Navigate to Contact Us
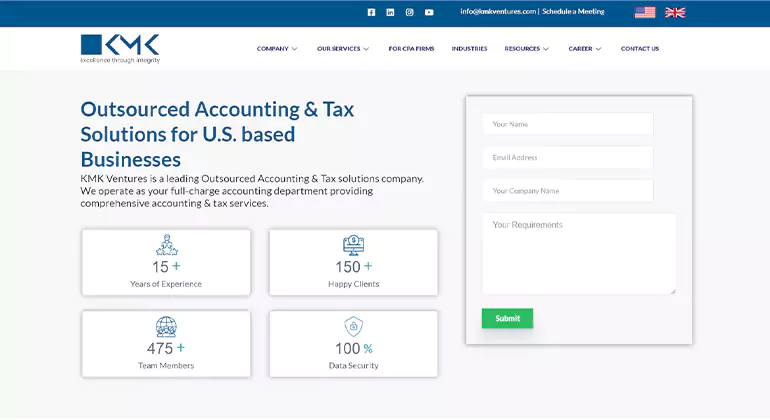 tap(639, 48)
